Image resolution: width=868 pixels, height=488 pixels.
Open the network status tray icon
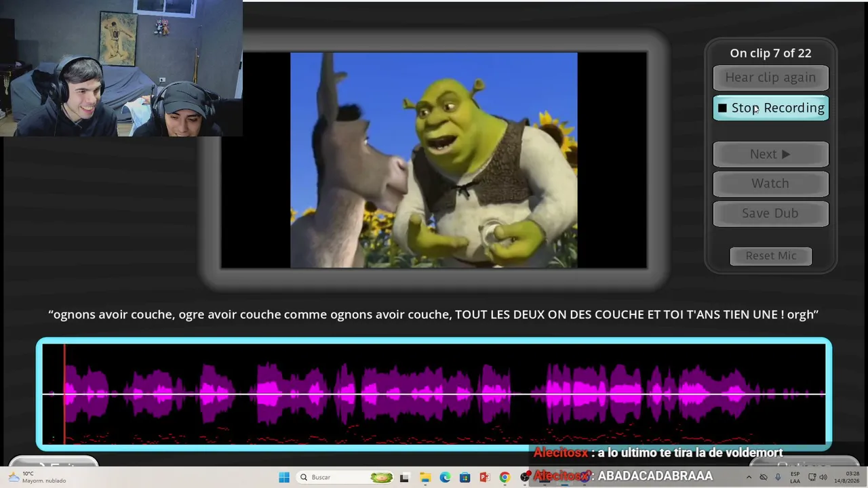pyautogui.click(x=812, y=477)
